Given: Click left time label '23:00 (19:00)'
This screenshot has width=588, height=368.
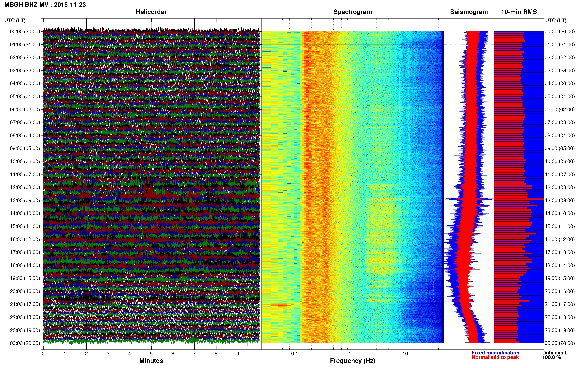Looking at the screenshot, I should [25, 330].
